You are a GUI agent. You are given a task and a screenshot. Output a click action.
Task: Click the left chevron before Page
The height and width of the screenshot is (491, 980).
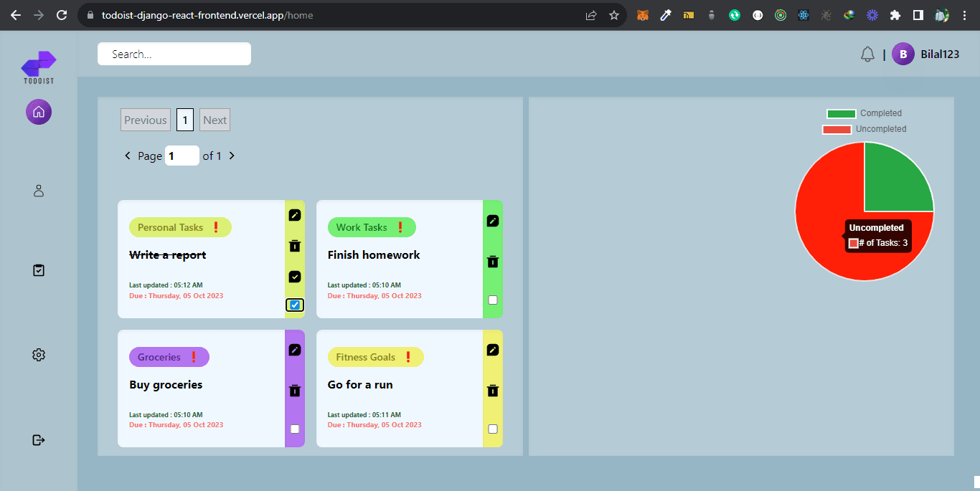tap(128, 156)
